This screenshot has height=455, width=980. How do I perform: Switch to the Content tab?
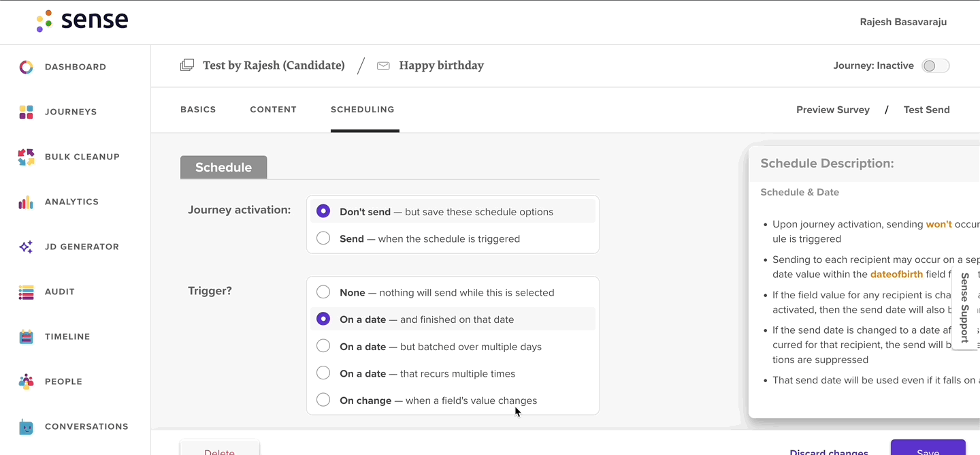pos(273,109)
